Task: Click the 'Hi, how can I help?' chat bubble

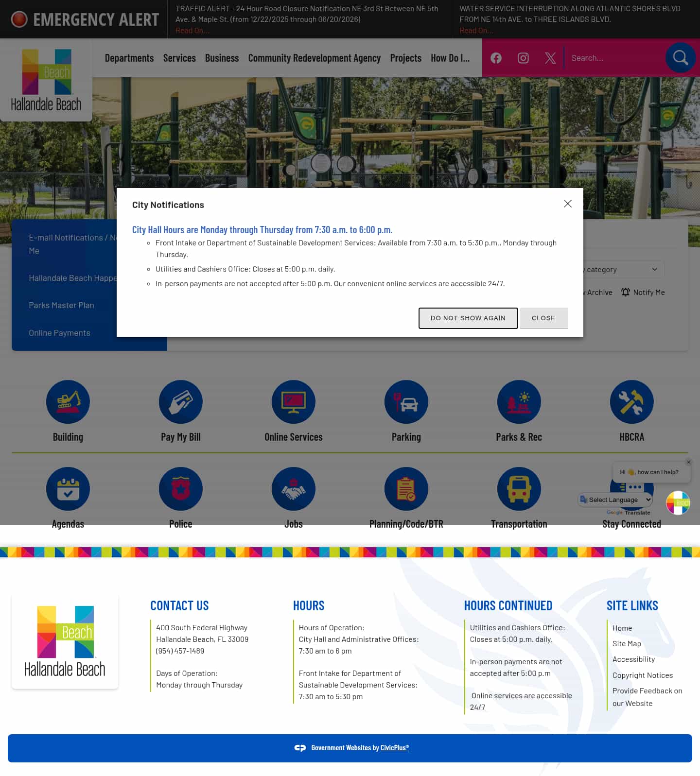Action: 651,472
